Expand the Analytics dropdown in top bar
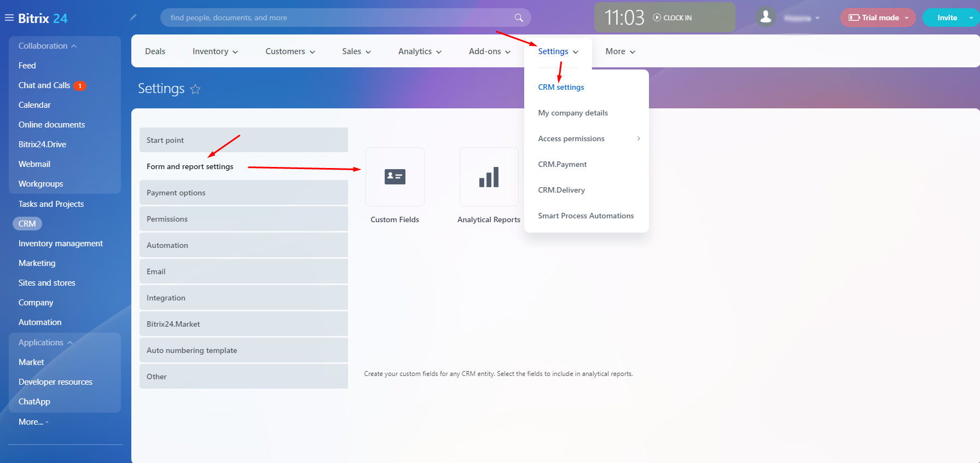The height and width of the screenshot is (463, 980). point(420,51)
